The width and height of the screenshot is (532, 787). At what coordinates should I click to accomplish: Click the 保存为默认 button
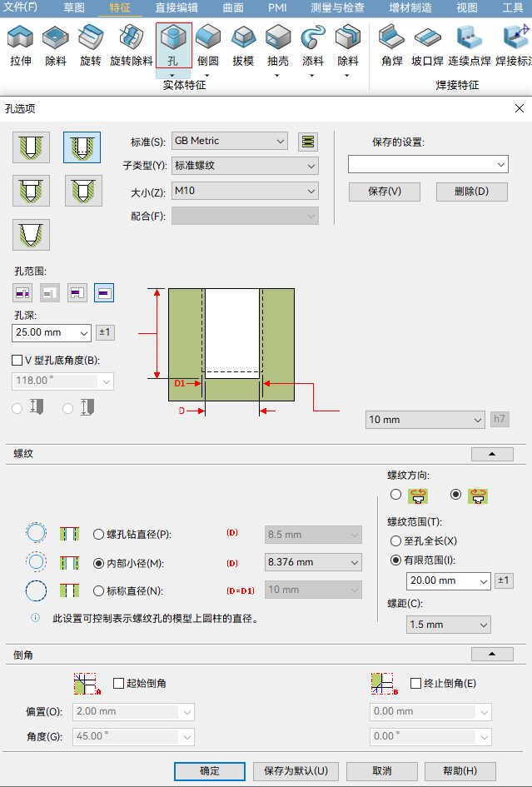point(297,771)
